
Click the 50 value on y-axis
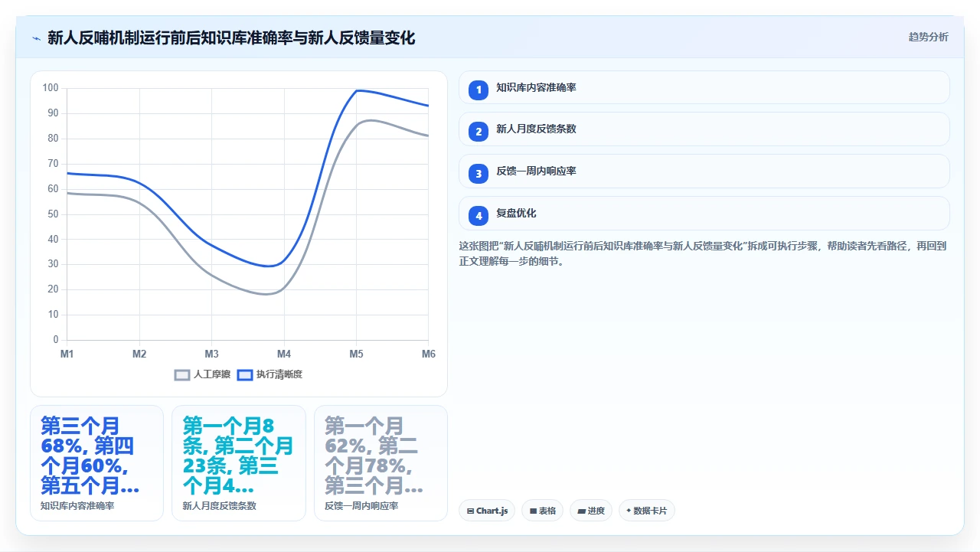pyautogui.click(x=53, y=214)
